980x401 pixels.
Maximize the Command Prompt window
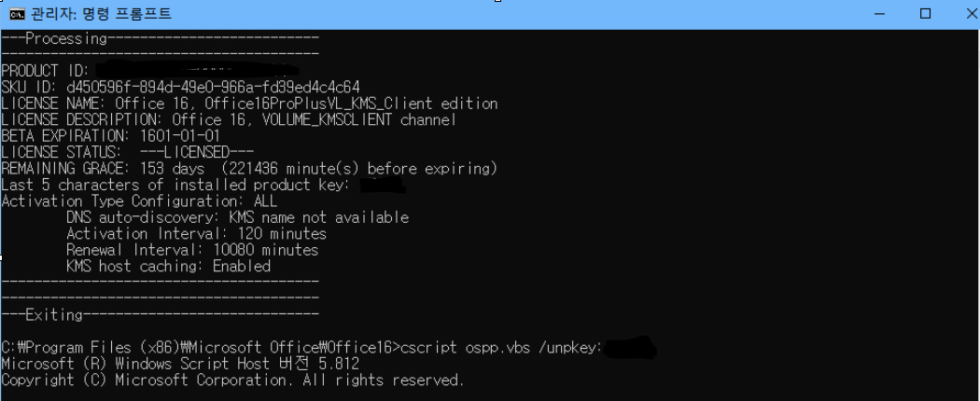coord(926,14)
